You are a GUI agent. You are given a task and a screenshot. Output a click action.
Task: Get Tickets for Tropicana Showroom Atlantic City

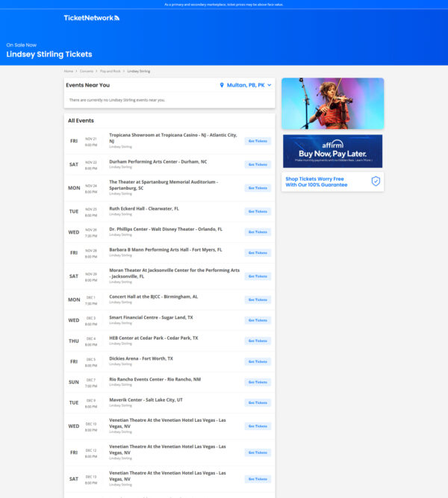click(258, 141)
